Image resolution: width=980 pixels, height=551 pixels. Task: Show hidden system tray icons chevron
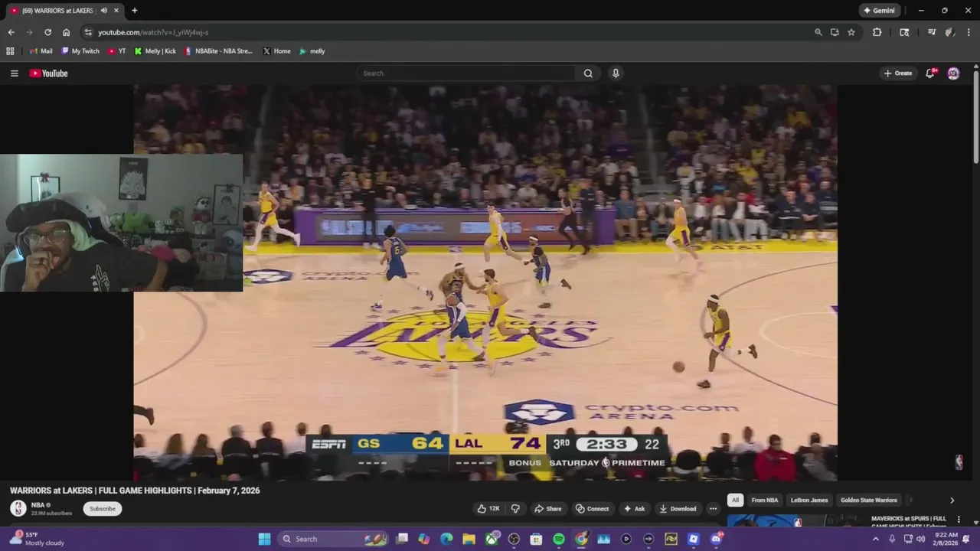point(876,539)
